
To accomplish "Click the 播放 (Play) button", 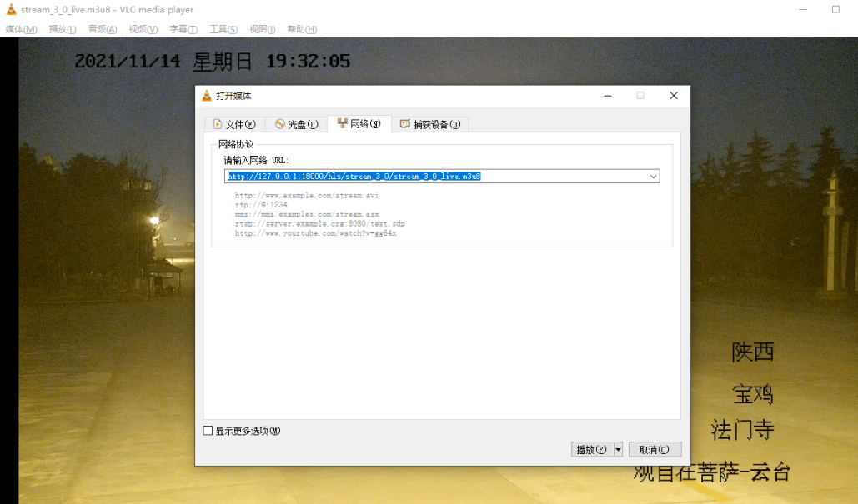I will coord(590,449).
